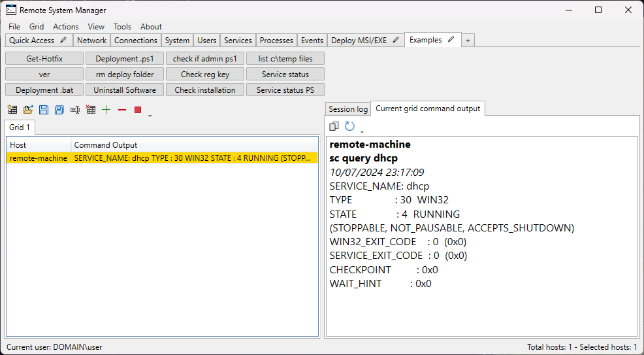This screenshot has height=355, width=644.
Task: Click the pencil icon on Deploy MSI/EXE tab
Action: [396, 40]
